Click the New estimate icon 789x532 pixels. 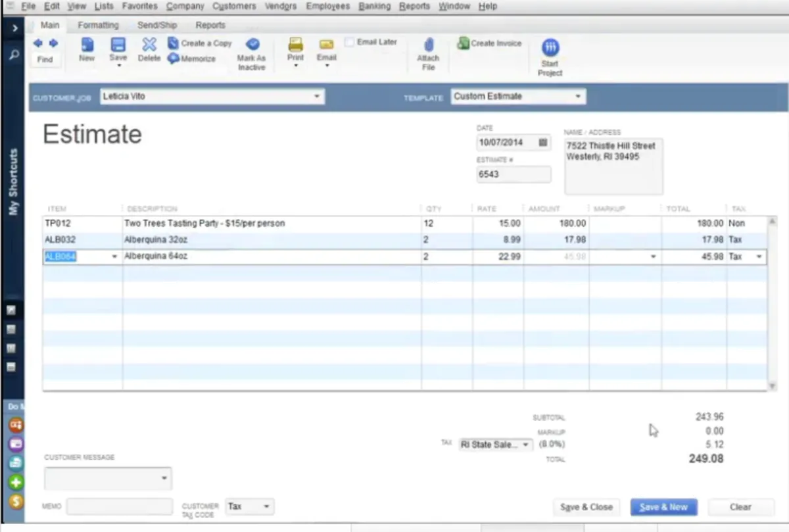tap(87, 45)
